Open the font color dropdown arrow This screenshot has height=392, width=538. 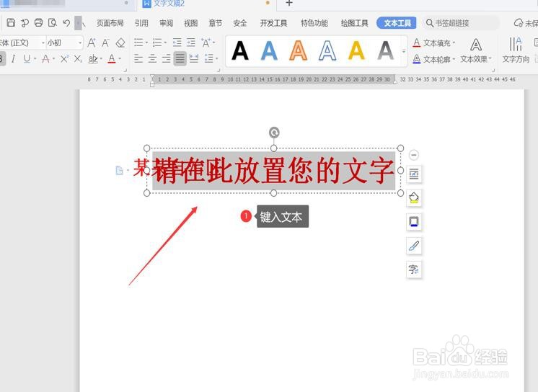coord(120,59)
